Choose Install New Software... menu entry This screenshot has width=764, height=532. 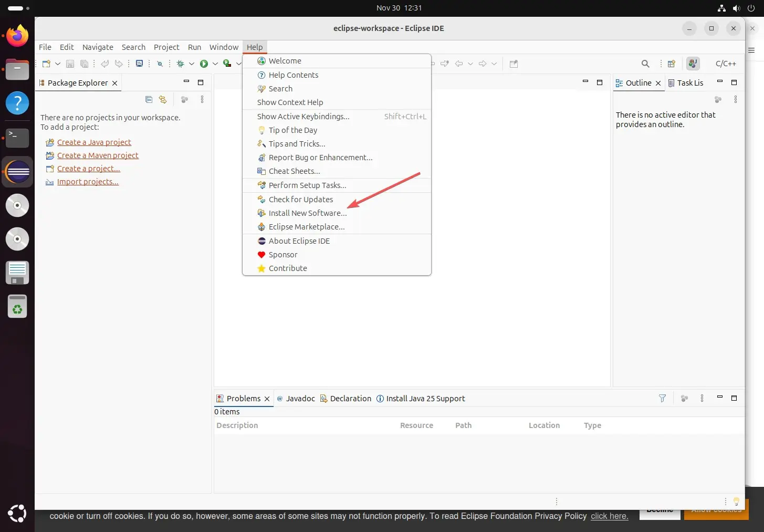pyautogui.click(x=337, y=213)
